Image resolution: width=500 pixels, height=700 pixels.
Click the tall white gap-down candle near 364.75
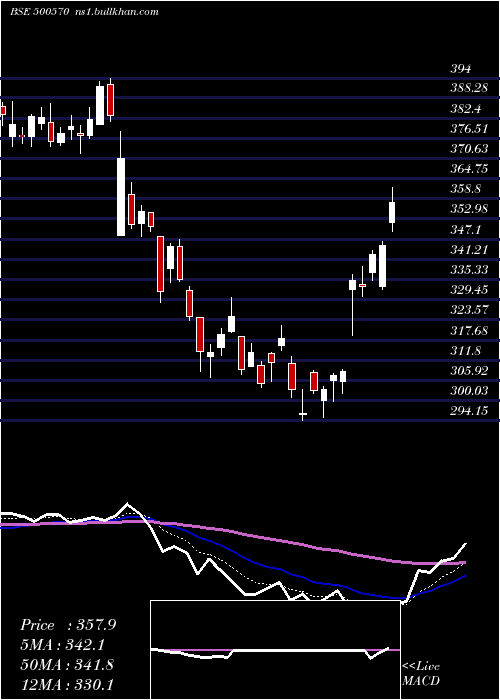point(121,196)
